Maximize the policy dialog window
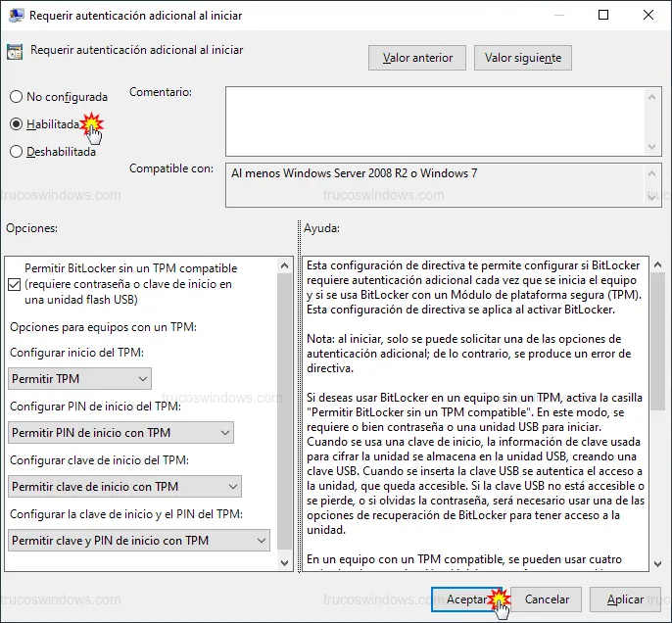The width and height of the screenshot is (672, 623). click(x=603, y=16)
